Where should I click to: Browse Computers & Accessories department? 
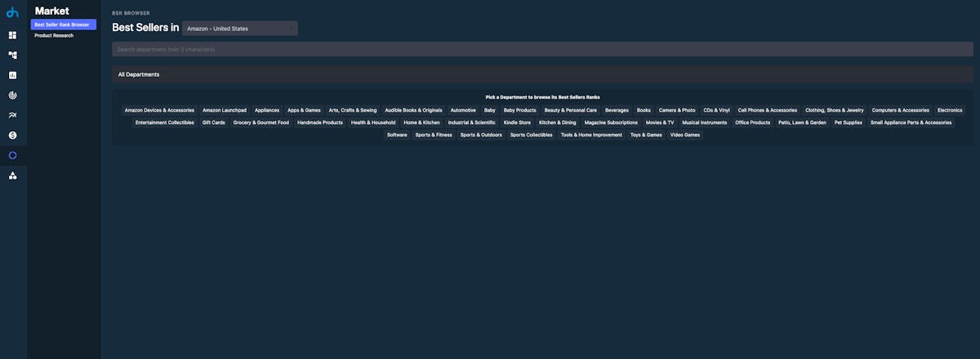coord(901,110)
